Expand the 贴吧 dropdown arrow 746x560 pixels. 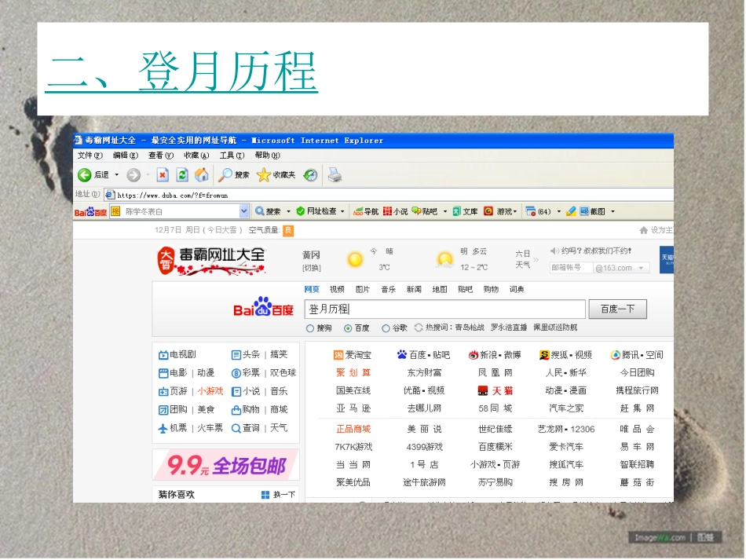click(x=445, y=212)
